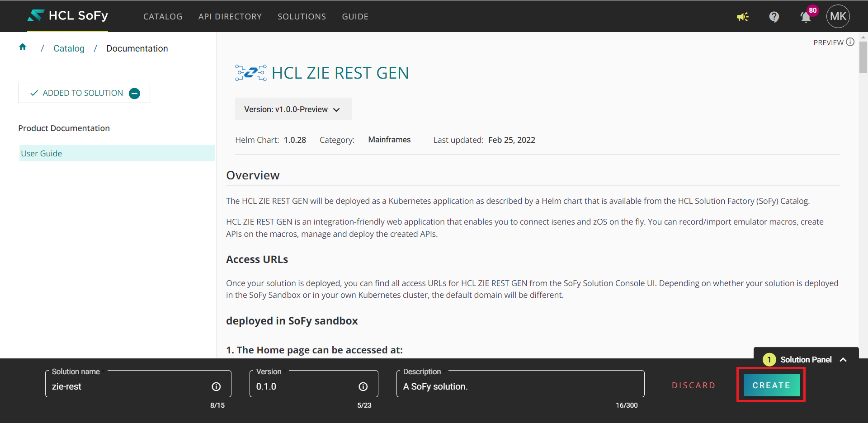Image resolution: width=868 pixels, height=423 pixels.
Task: Click the solution count badge showing 1
Action: (x=769, y=360)
